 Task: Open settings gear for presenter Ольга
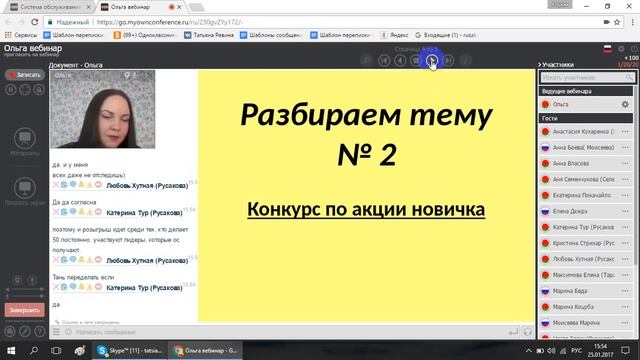pos(625,104)
